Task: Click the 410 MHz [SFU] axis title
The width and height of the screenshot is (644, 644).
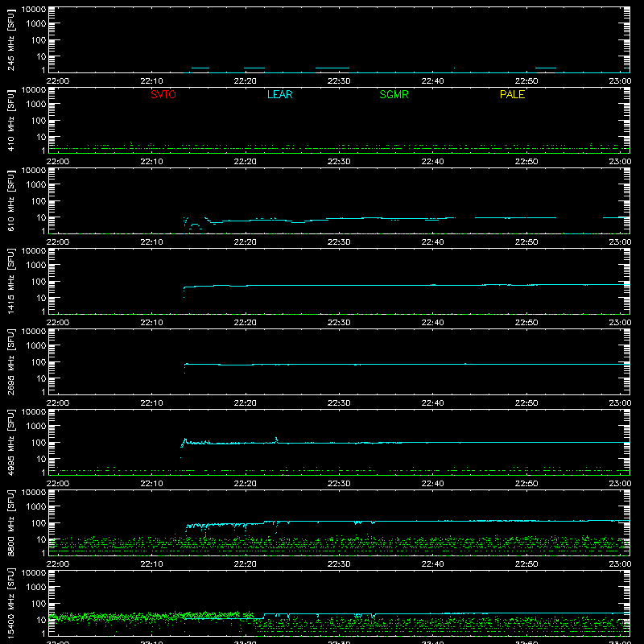Action: (10, 122)
